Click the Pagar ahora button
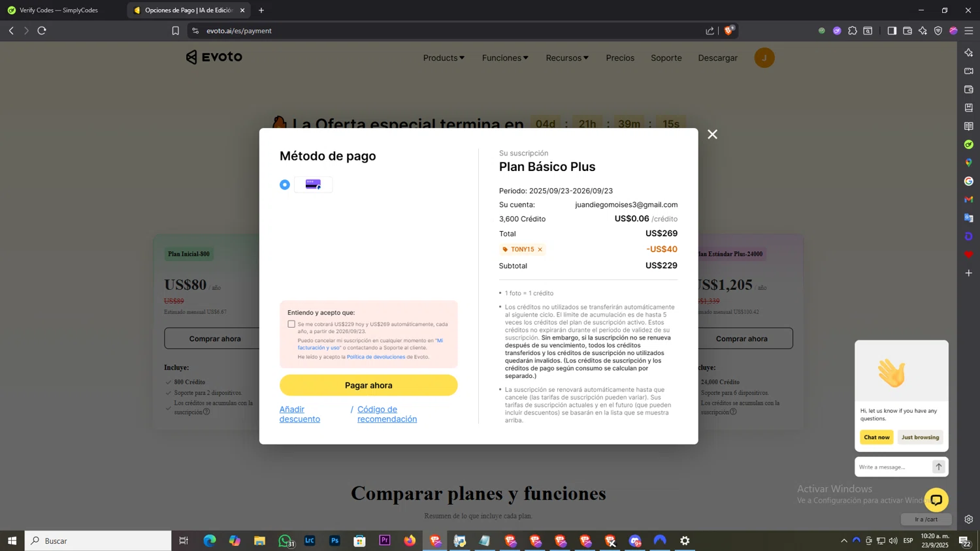 (x=368, y=385)
